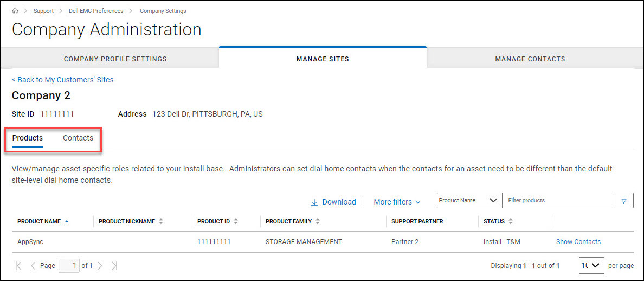
Task: Go to the previous page arrow
Action: (33, 266)
